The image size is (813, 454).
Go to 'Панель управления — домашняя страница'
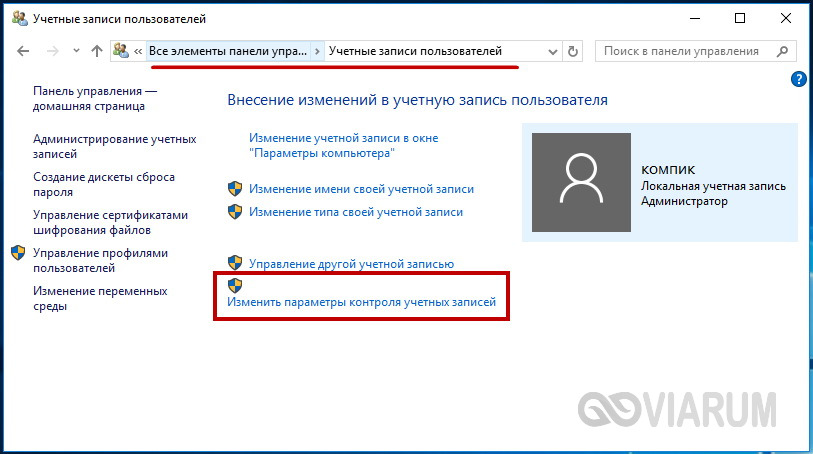coord(95,98)
